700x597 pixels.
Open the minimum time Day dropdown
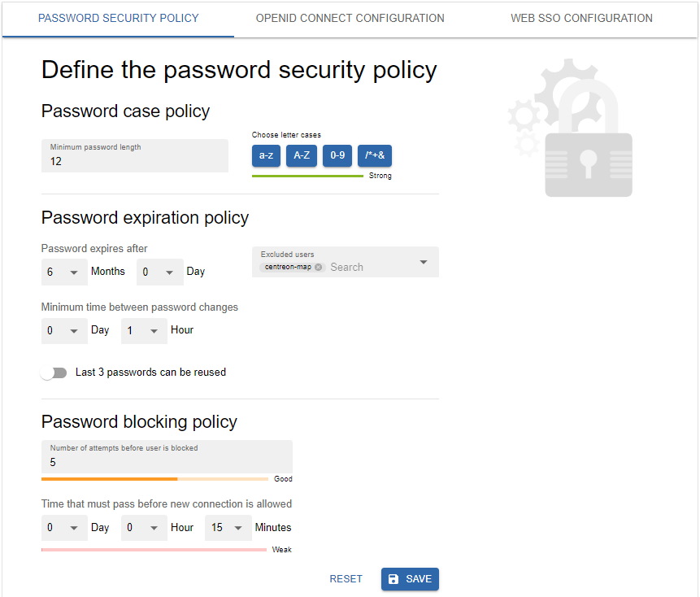64,331
